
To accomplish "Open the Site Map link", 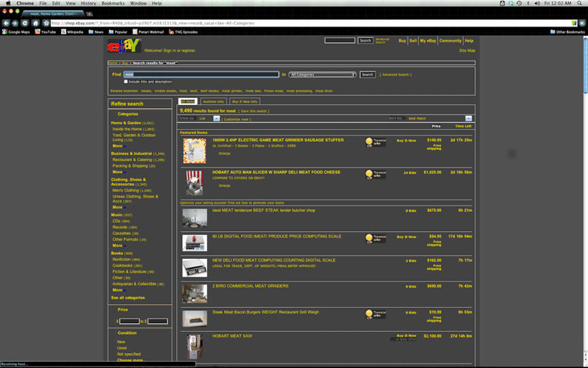I will 468,50.
